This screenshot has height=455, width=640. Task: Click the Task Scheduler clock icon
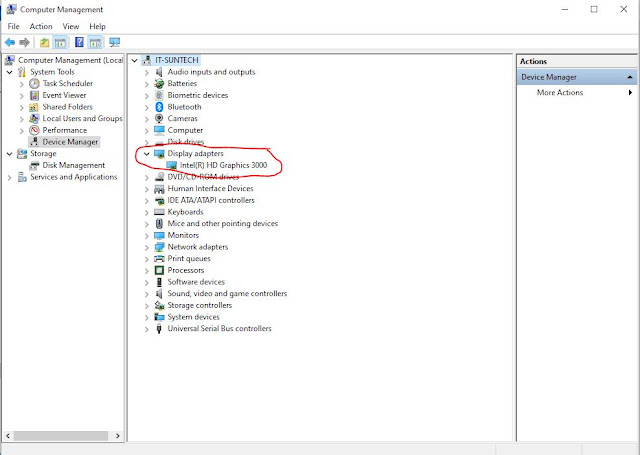point(34,83)
